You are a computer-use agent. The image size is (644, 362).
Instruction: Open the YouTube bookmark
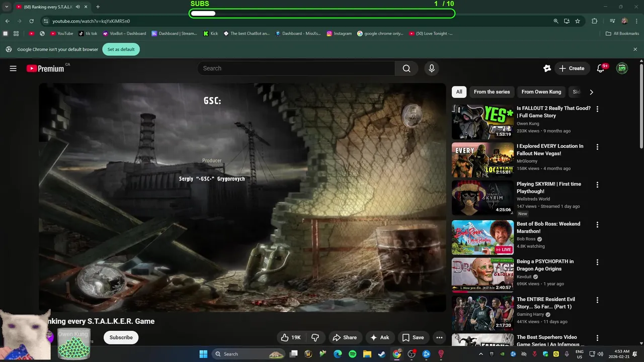point(61,34)
